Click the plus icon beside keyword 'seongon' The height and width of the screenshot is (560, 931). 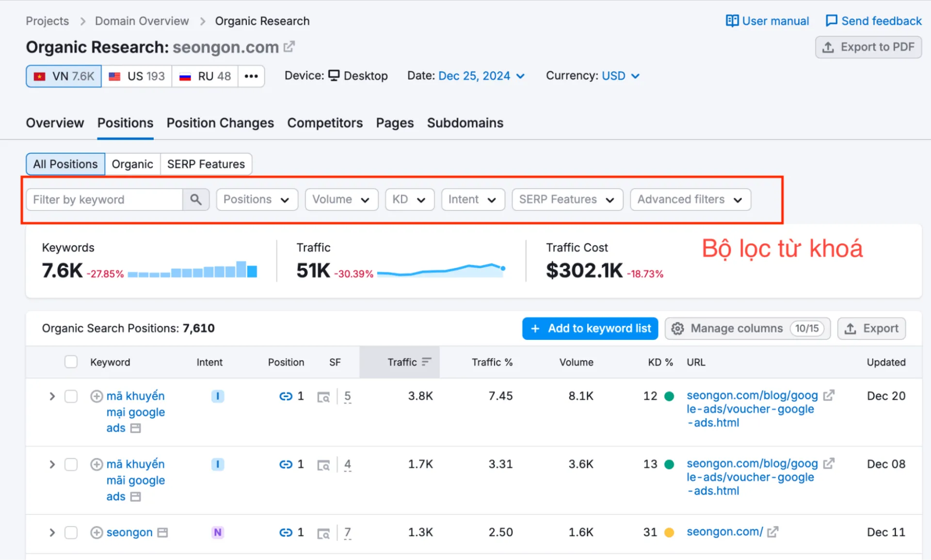pyautogui.click(x=96, y=532)
